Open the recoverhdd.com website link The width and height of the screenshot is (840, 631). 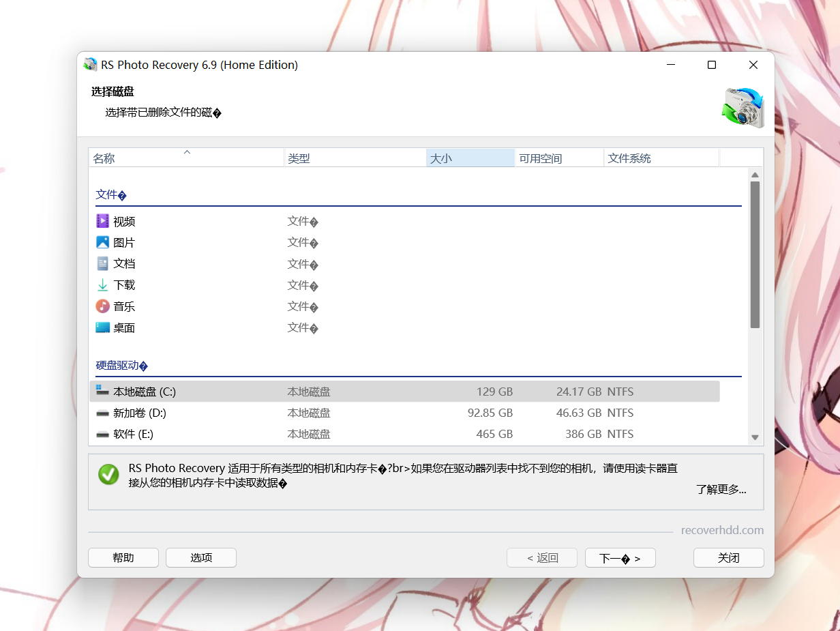pos(722,530)
